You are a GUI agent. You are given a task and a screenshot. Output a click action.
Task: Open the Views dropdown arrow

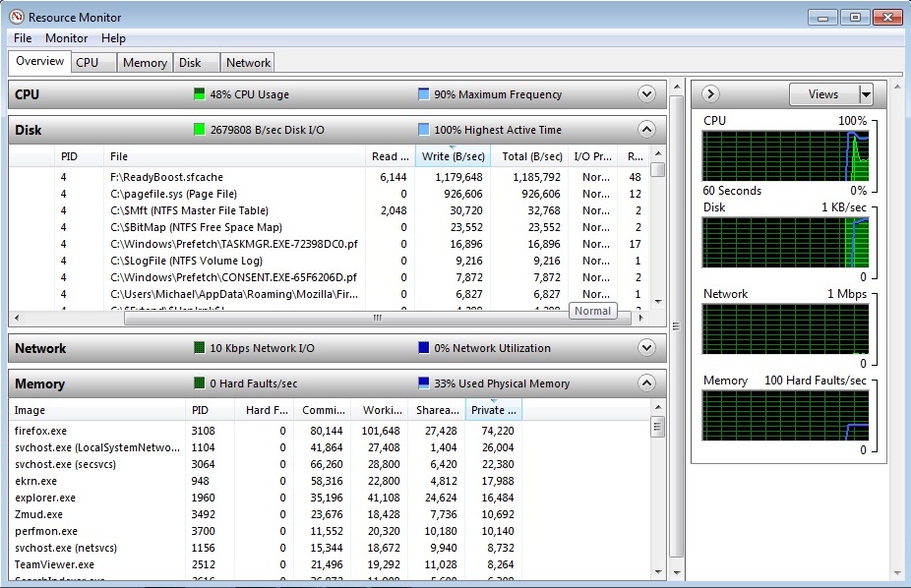866,94
